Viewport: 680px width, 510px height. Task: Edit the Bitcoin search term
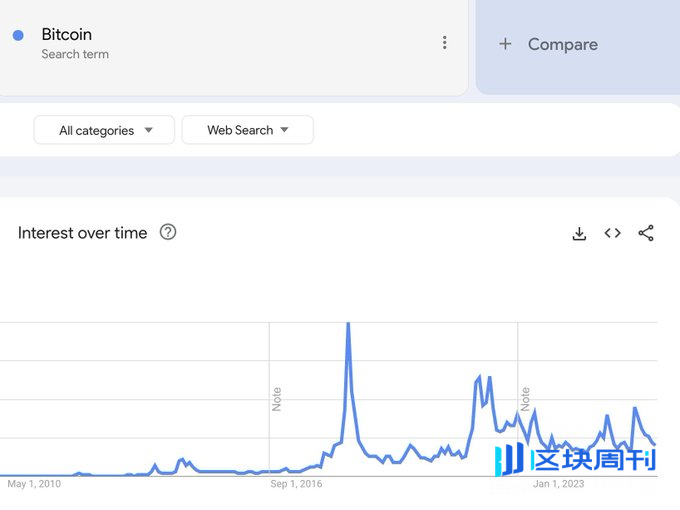coord(66,35)
